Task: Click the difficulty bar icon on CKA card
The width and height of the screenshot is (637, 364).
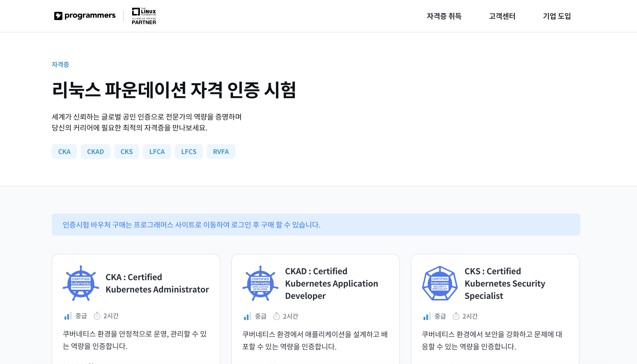Action: point(68,316)
